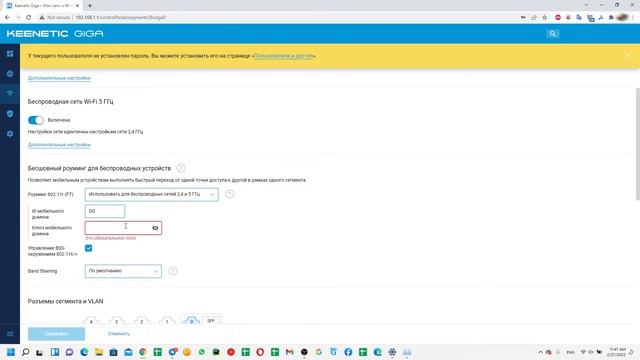Viewport: 640px width, 360px height.
Task: Click the key password icon in address bar
Action: click(523, 18)
